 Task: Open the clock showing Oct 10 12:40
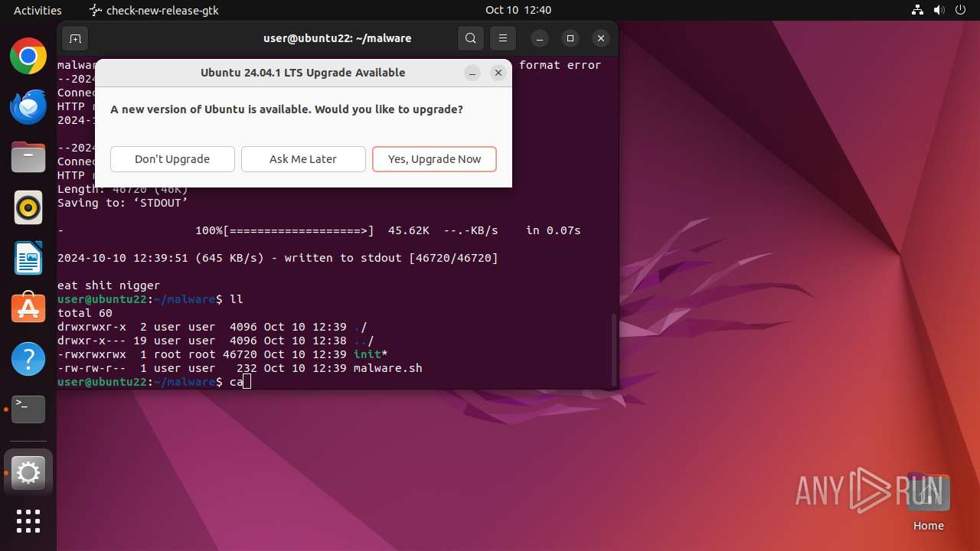click(518, 10)
